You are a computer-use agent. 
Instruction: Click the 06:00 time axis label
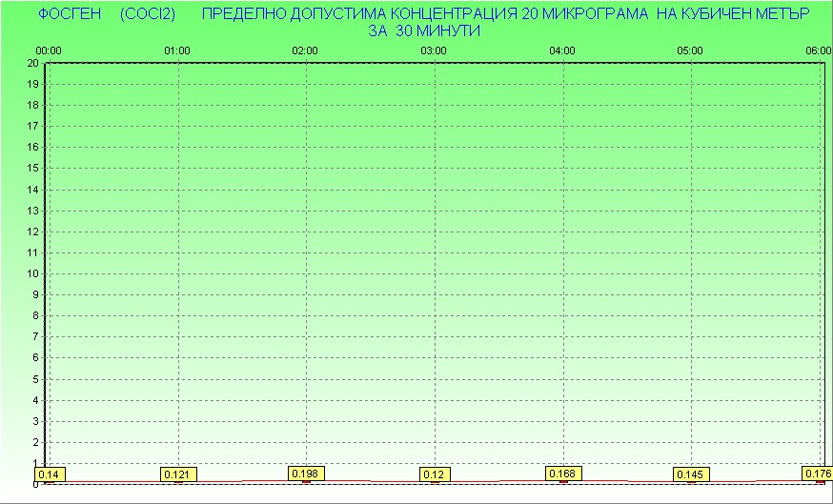click(x=818, y=50)
